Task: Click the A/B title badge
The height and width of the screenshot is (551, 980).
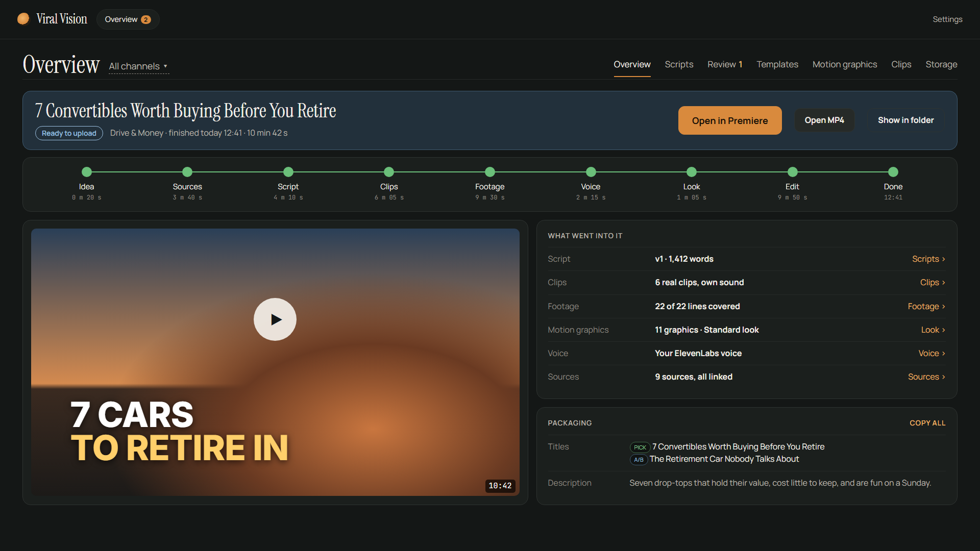Action: [639, 460]
